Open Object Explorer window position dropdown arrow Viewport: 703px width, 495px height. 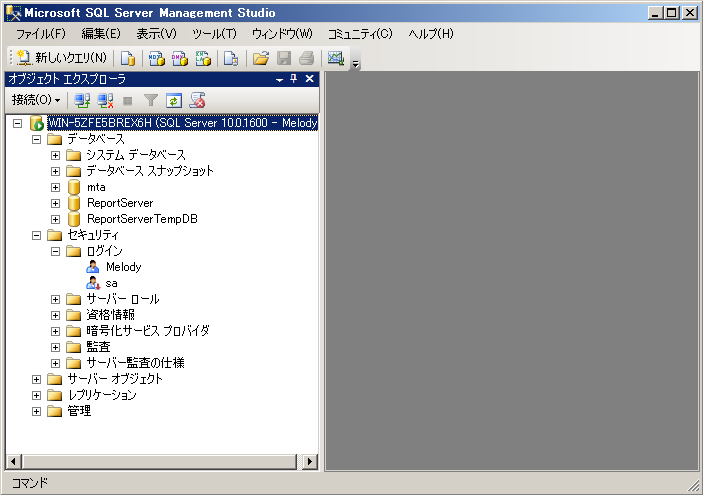tap(279, 79)
